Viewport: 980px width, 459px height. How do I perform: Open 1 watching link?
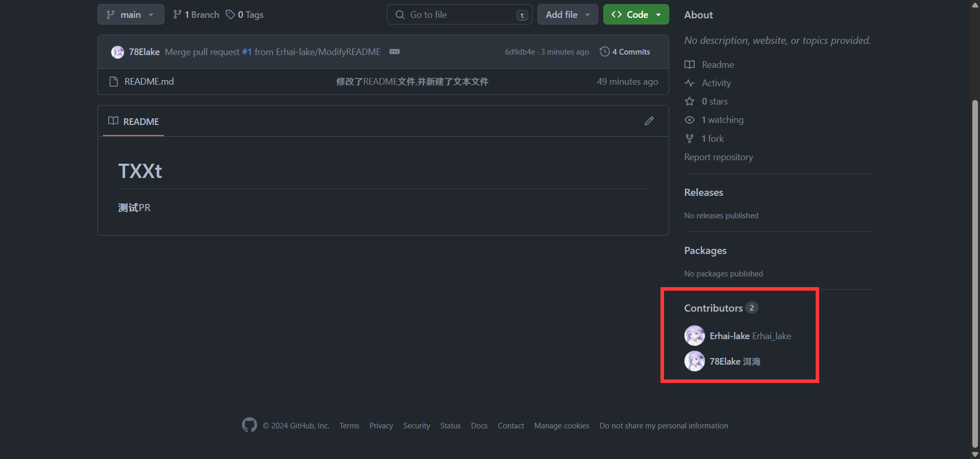pos(722,120)
